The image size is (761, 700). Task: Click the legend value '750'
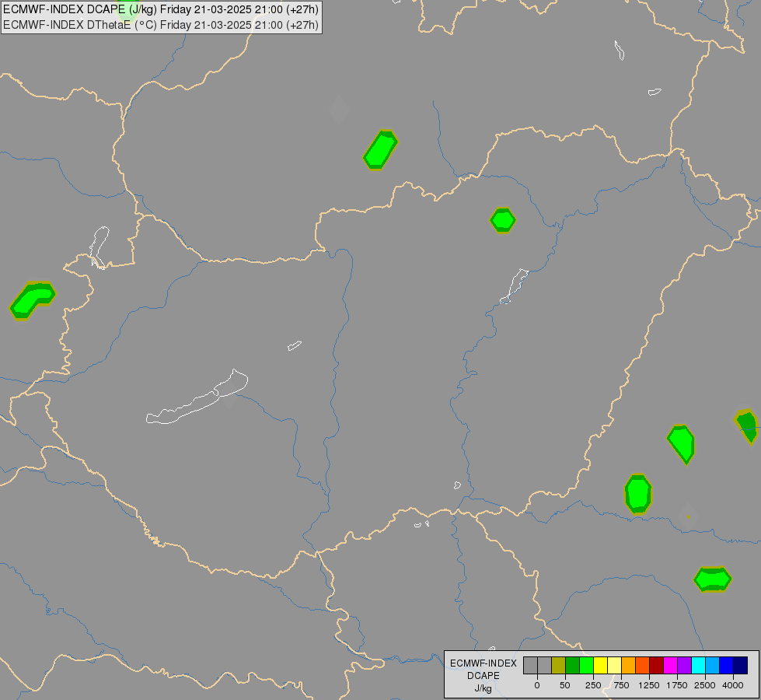[621, 685]
